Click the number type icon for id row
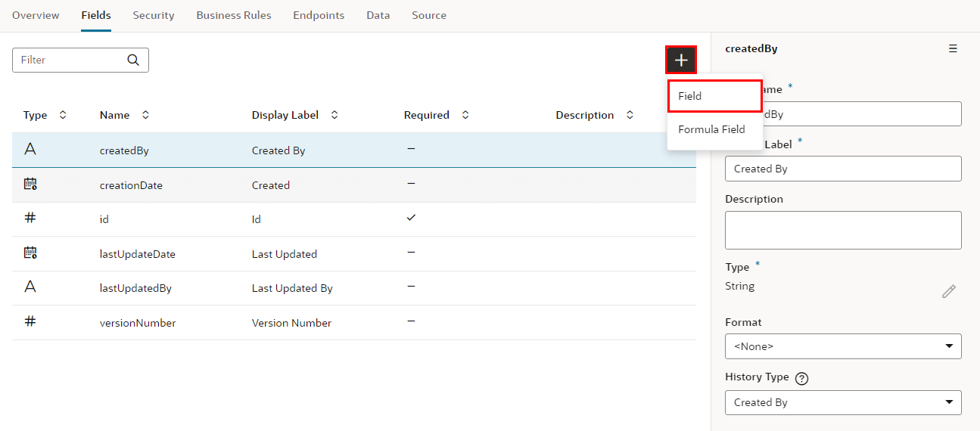Viewport: 980px width, 431px height. tap(30, 218)
